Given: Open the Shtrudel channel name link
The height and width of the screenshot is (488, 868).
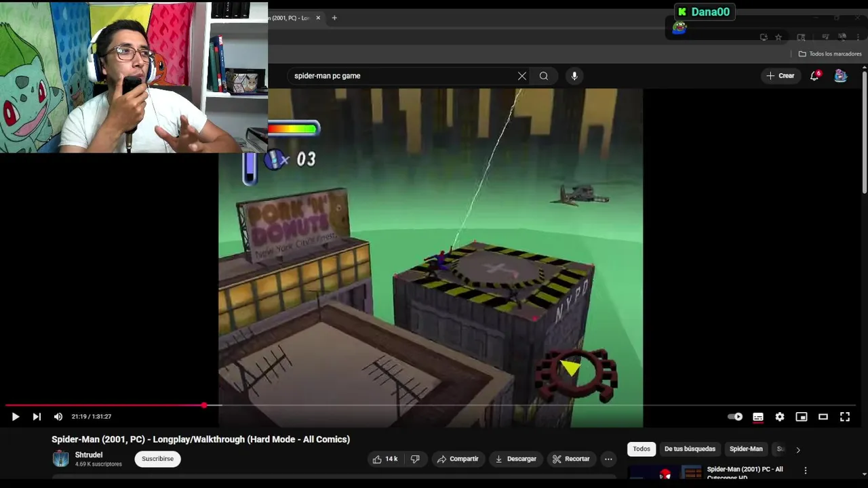Looking at the screenshot, I should (89, 455).
